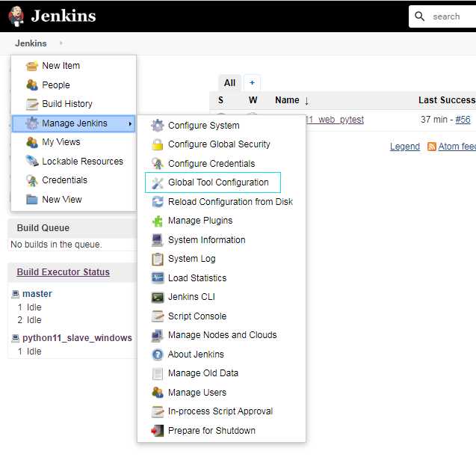Click the Configure Credentials icon

158,164
